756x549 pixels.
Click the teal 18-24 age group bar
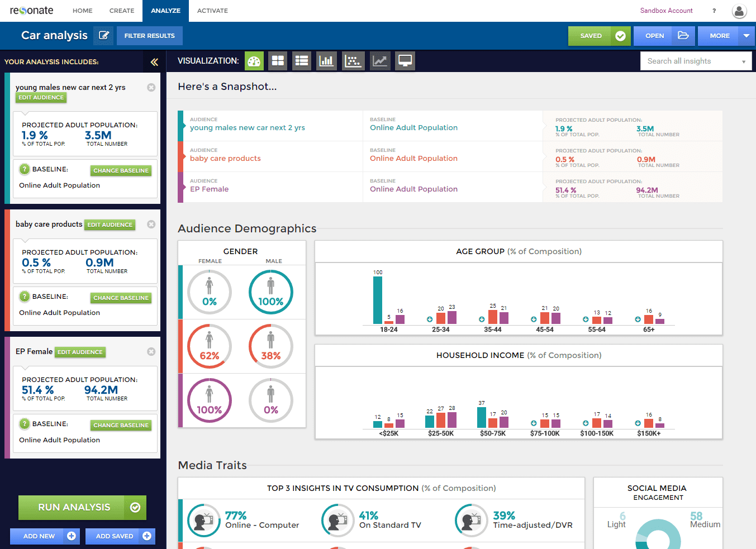point(378,300)
